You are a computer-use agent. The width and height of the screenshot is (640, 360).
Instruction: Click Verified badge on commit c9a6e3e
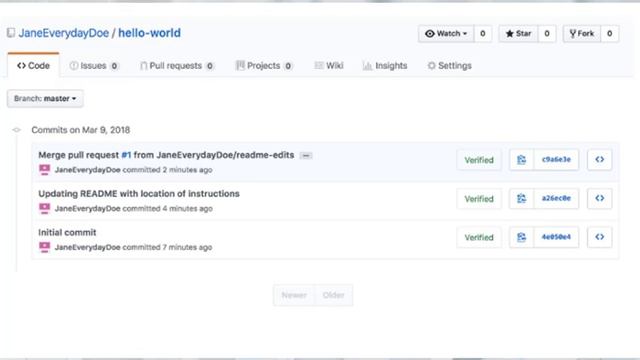pyautogui.click(x=479, y=160)
